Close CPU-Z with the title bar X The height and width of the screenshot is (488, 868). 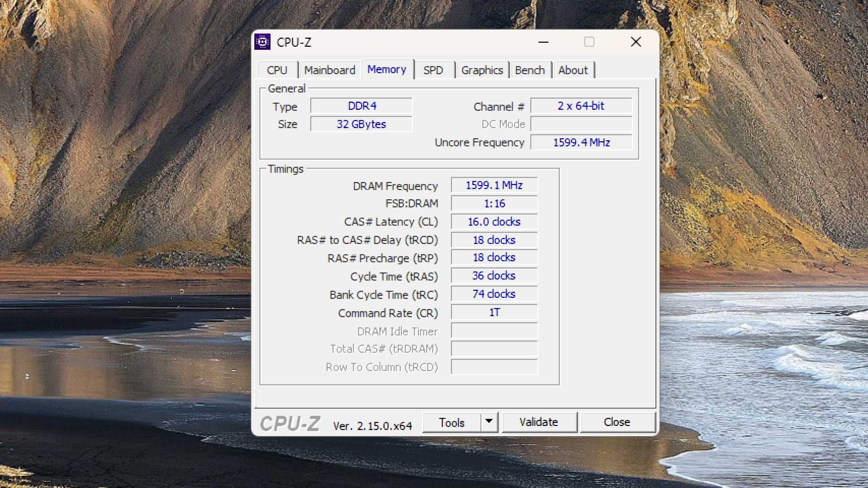(636, 42)
